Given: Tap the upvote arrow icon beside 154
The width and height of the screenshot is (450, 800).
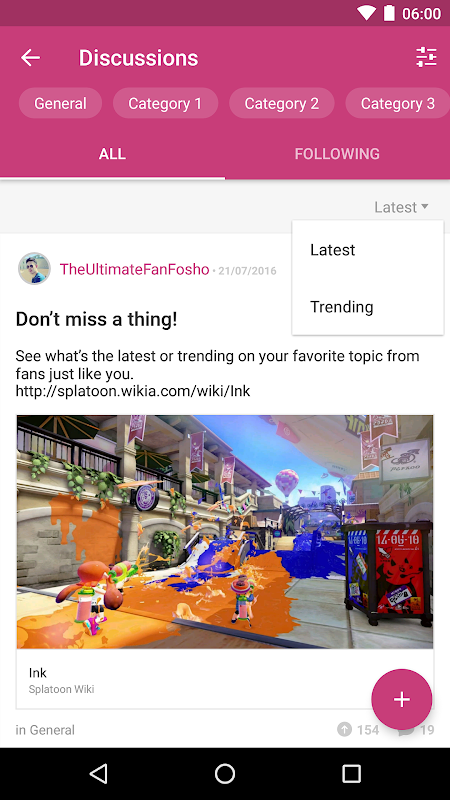Looking at the screenshot, I should [x=344, y=730].
